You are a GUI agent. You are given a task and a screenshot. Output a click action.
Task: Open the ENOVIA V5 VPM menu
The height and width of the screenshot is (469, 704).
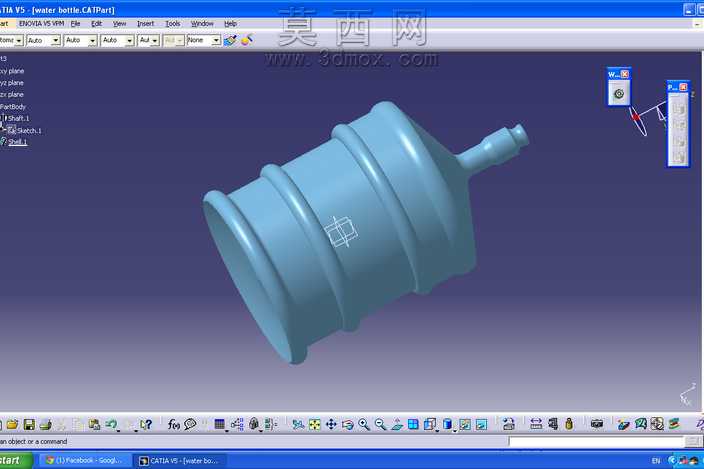(x=41, y=23)
